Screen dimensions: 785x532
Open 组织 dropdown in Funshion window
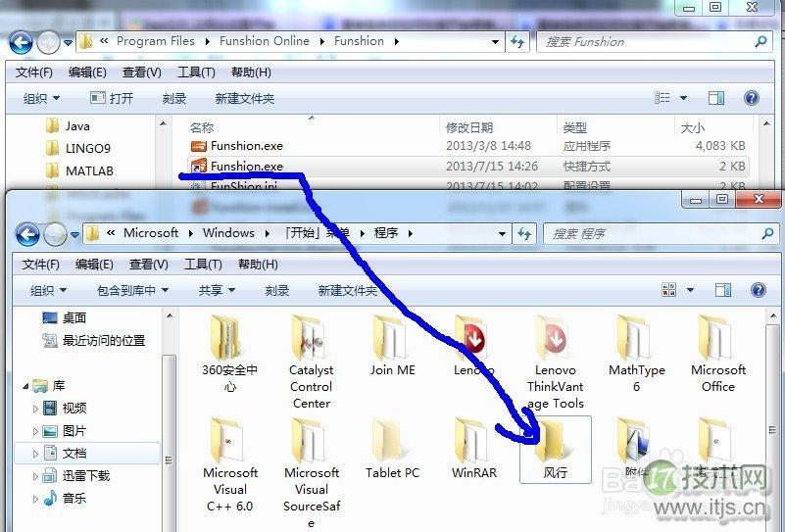point(41,98)
